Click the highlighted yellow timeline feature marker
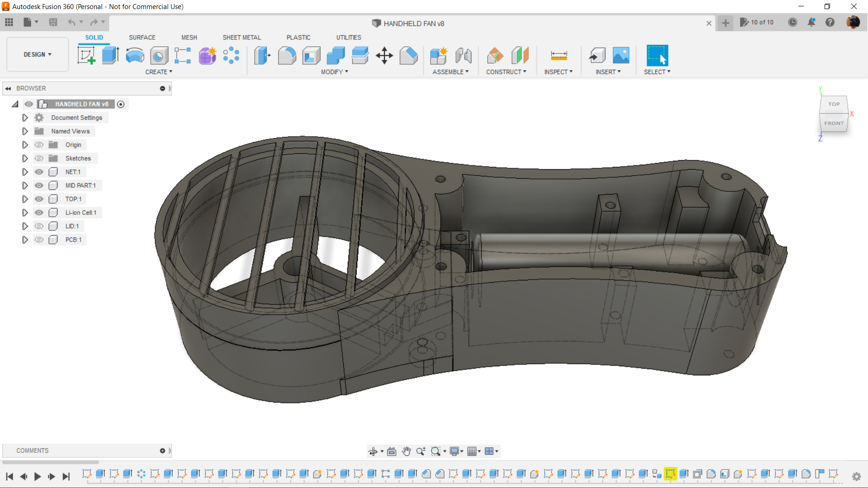This screenshot has height=488, width=868. [670, 474]
